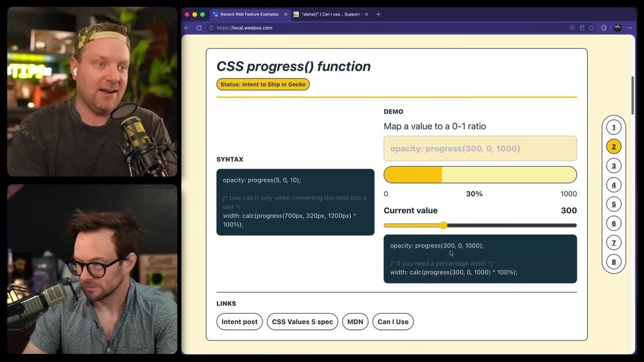The height and width of the screenshot is (362, 644).
Task: Jump to section 8 in side navigation
Action: pyautogui.click(x=614, y=262)
